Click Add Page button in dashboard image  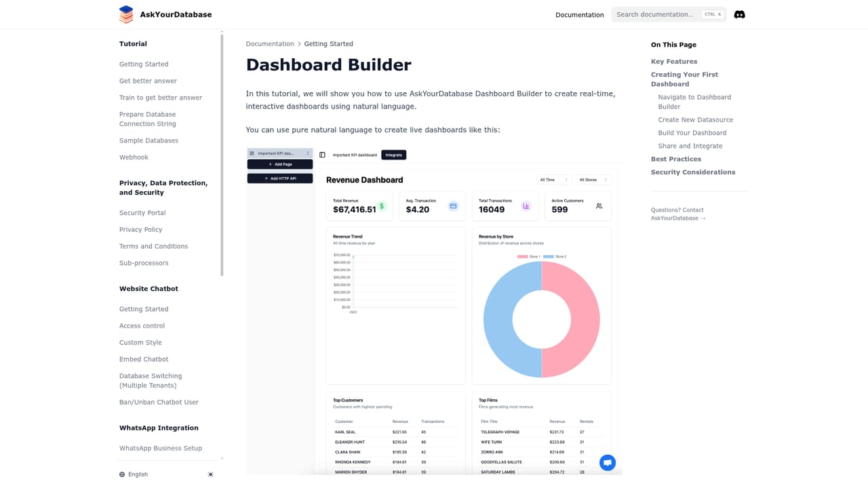coord(280,164)
